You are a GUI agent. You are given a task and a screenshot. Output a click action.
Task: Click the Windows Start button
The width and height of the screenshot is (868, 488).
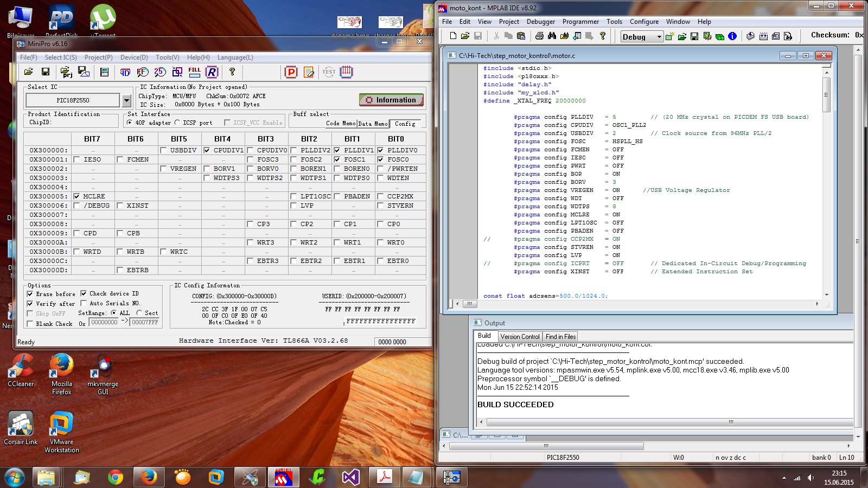pyautogui.click(x=15, y=477)
